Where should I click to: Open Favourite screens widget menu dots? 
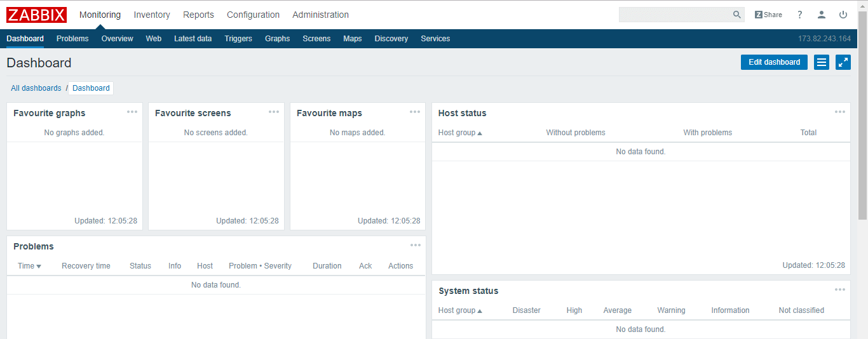pos(274,112)
